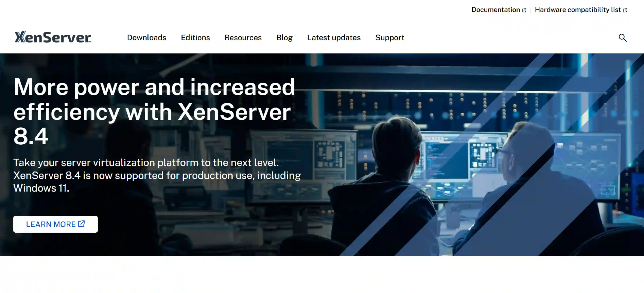Navigate to the Downloads section
Viewport: 644px width, 293px height.
pyautogui.click(x=147, y=38)
